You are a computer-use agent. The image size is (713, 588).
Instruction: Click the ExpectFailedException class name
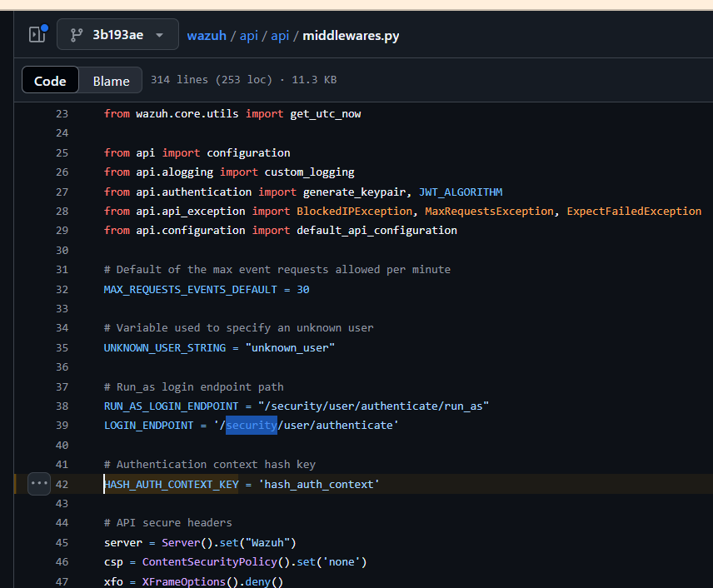pyautogui.click(x=635, y=211)
